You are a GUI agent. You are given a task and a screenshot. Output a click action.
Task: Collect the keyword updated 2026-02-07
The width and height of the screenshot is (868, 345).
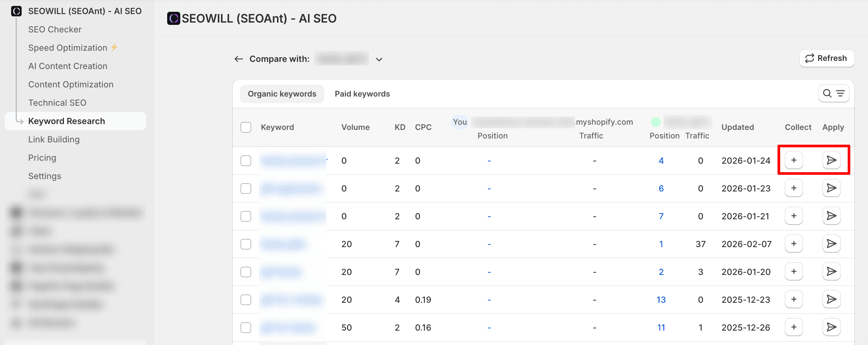(793, 243)
